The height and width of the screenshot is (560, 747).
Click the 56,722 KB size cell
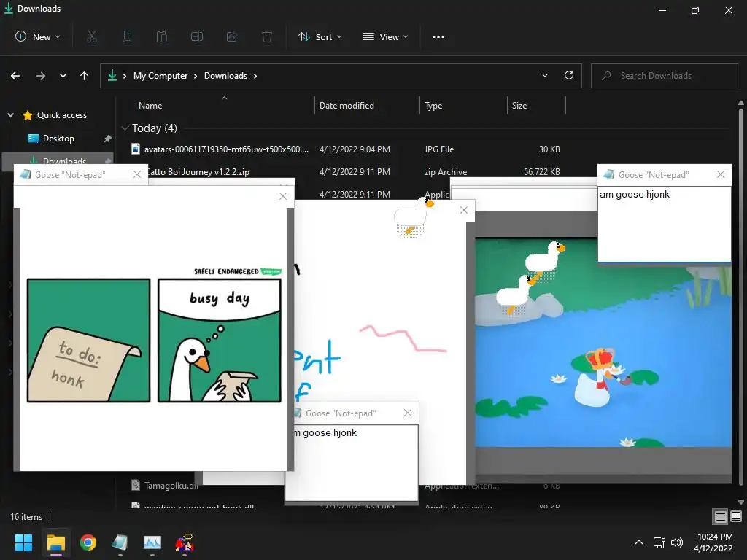click(x=542, y=172)
